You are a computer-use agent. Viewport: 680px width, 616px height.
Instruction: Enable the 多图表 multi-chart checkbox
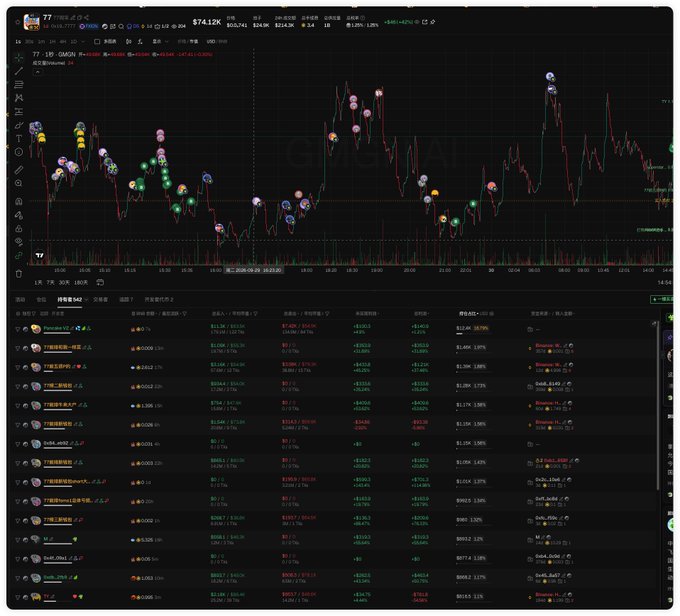click(x=97, y=42)
